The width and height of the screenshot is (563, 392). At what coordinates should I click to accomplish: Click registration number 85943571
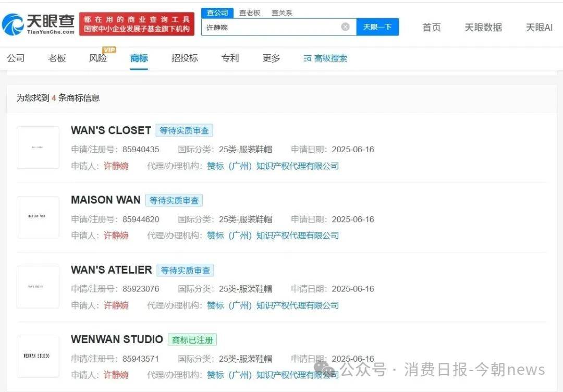(141, 359)
